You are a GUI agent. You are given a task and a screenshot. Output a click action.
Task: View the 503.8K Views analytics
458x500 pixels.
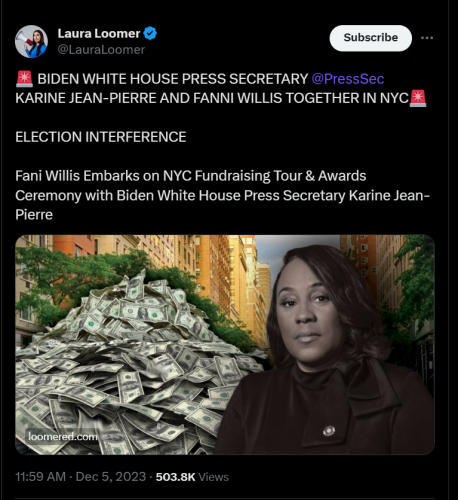pyautogui.click(x=192, y=477)
